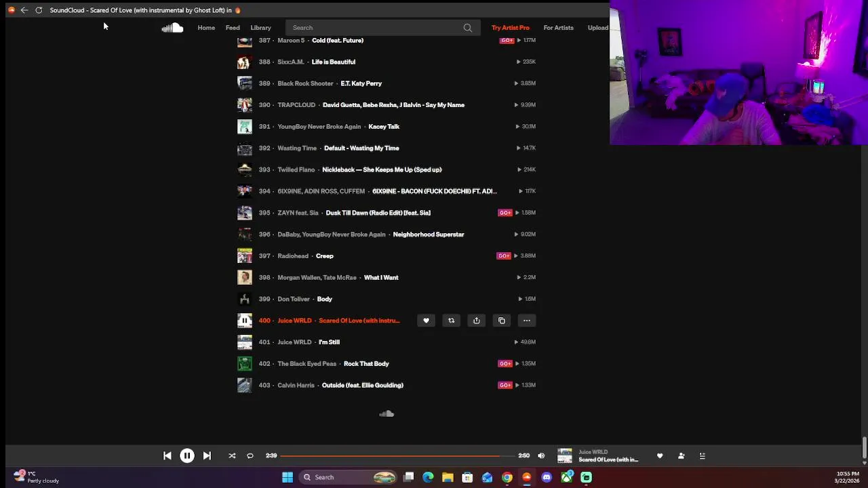Click the GO+ badge on Dusk Till Dawn row
The image size is (868, 488).
tap(505, 213)
